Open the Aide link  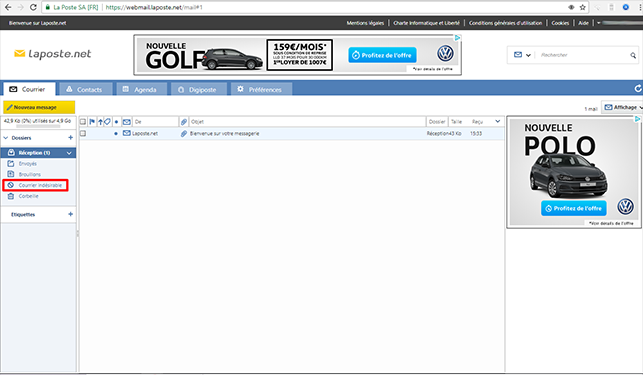tap(583, 23)
